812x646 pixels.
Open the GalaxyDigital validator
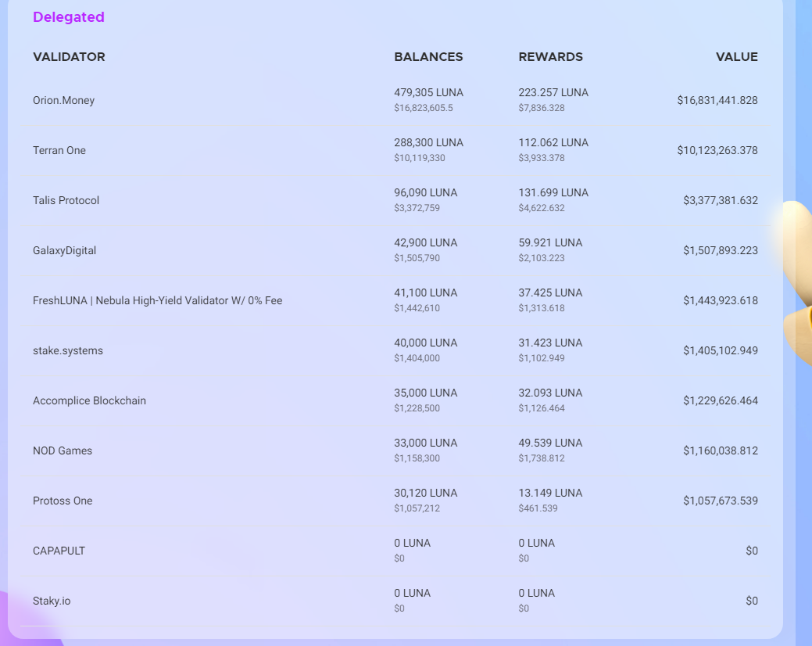click(64, 251)
